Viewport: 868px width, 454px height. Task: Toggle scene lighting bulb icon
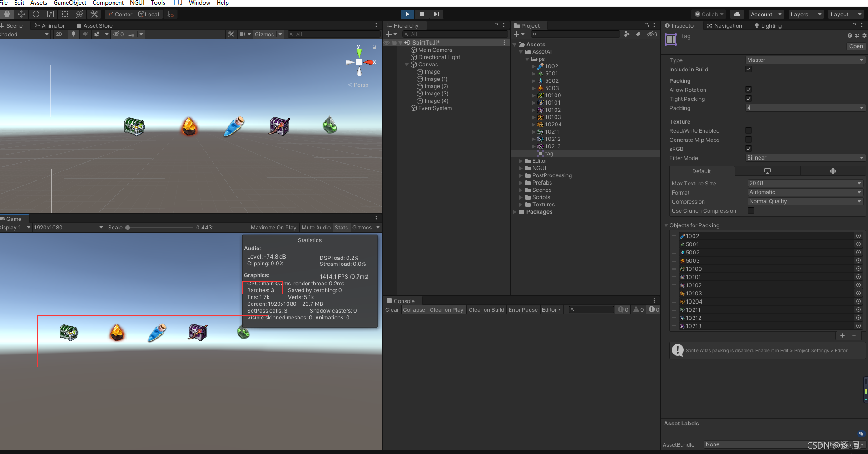coord(73,34)
